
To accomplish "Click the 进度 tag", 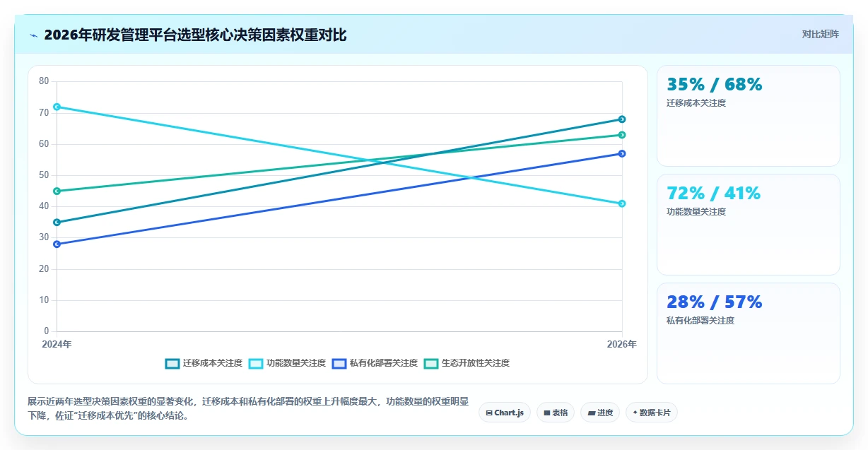I will click(601, 413).
